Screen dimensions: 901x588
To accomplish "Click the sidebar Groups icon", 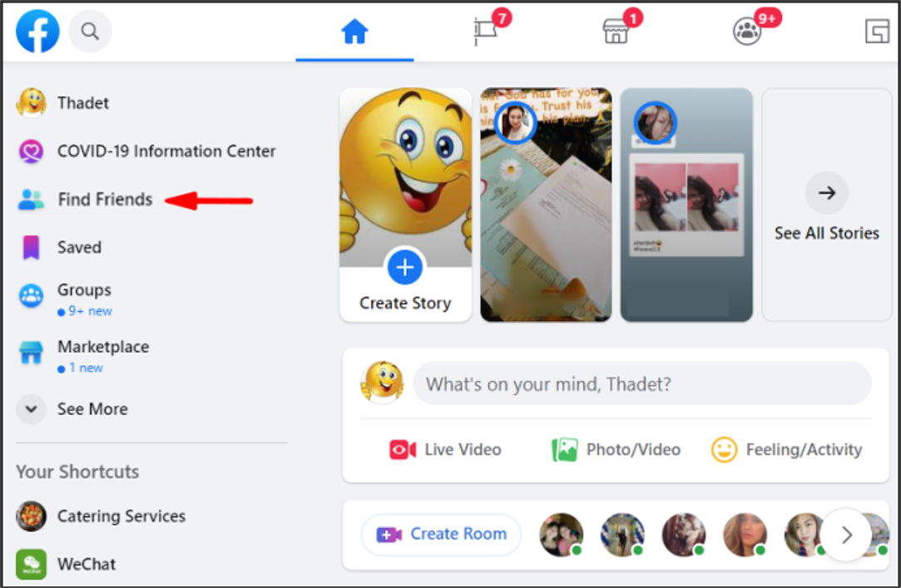I will tap(31, 296).
